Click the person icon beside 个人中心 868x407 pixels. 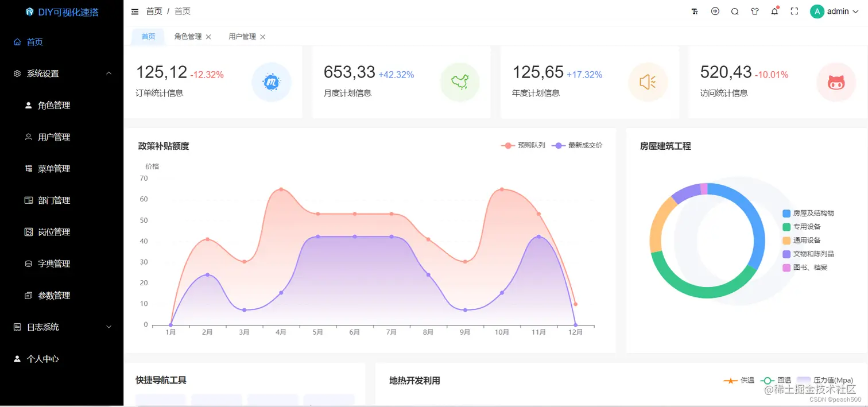point(17,358)
